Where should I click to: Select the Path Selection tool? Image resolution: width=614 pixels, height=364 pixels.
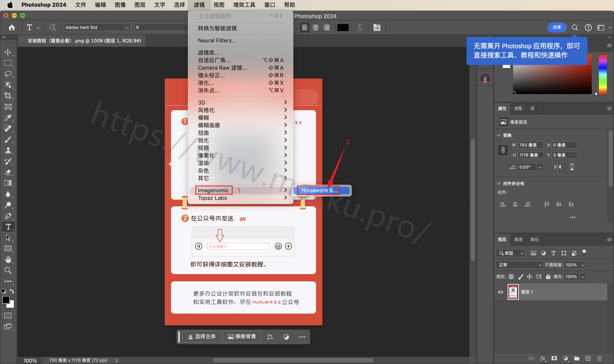8,237
